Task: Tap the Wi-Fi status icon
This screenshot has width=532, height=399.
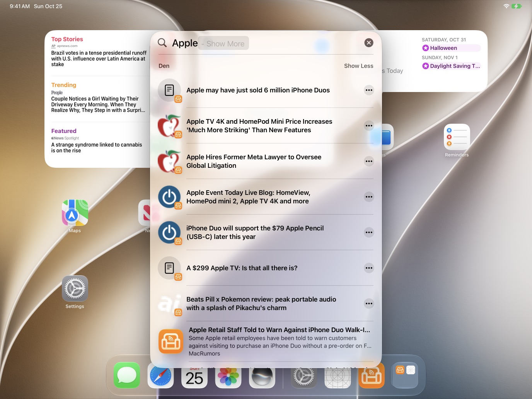Action: [x=506, y=6]
